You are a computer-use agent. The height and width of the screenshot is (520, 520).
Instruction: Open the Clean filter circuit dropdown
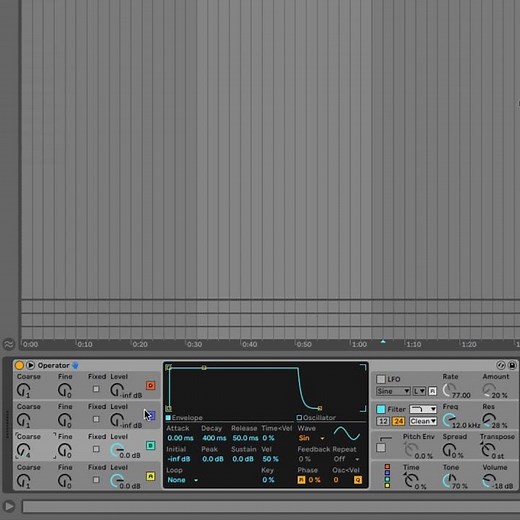423,421
